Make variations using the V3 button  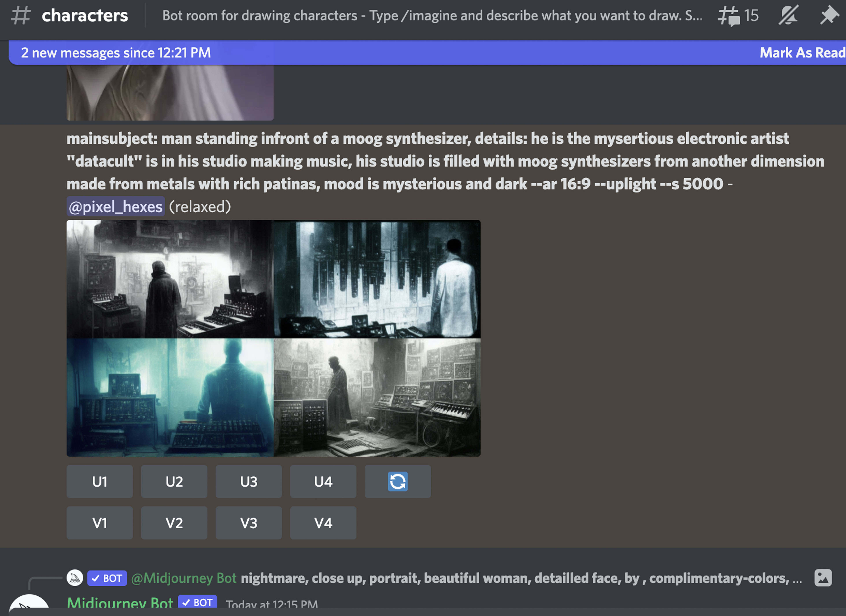point(249,523)
